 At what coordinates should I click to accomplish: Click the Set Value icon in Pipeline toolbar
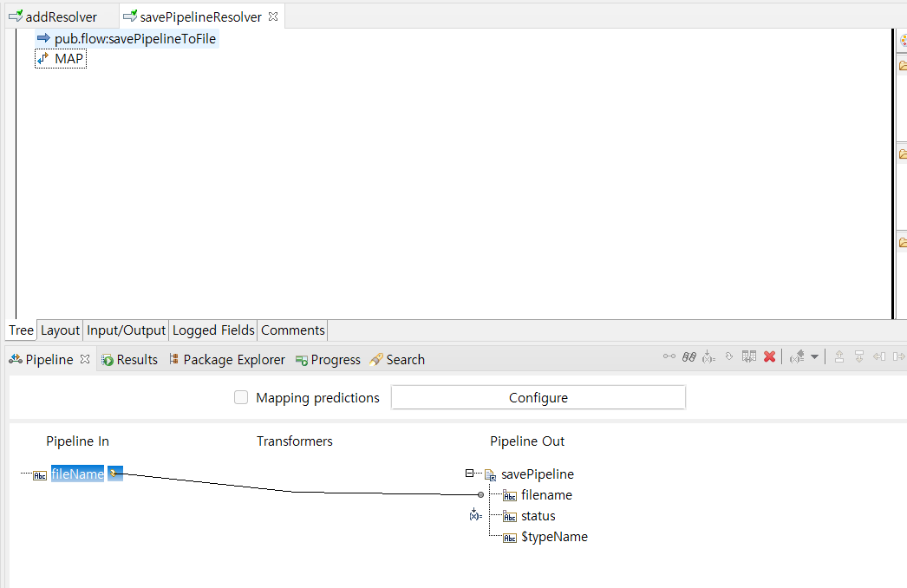[709, 356]
